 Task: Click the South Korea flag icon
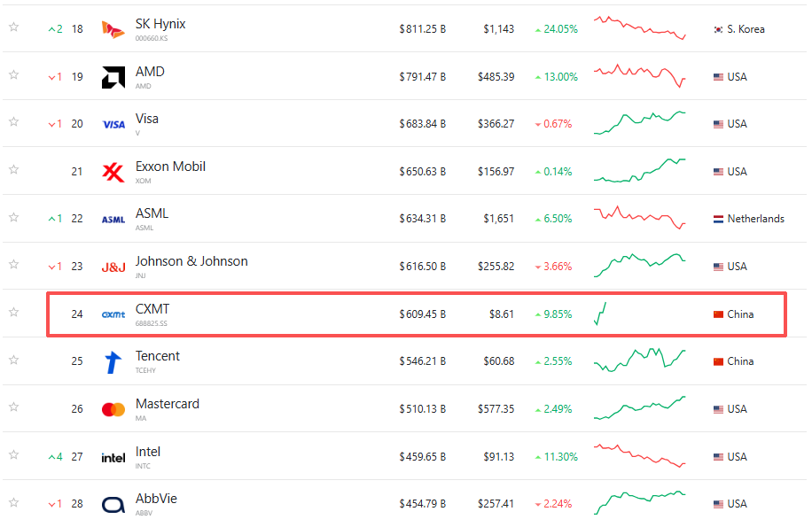[x=718, y=29]
